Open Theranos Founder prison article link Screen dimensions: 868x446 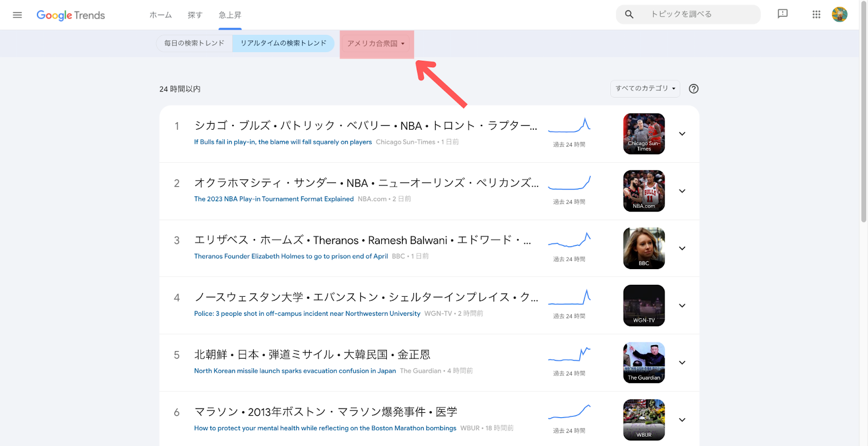pyautogui.click(x=291, y=256)
